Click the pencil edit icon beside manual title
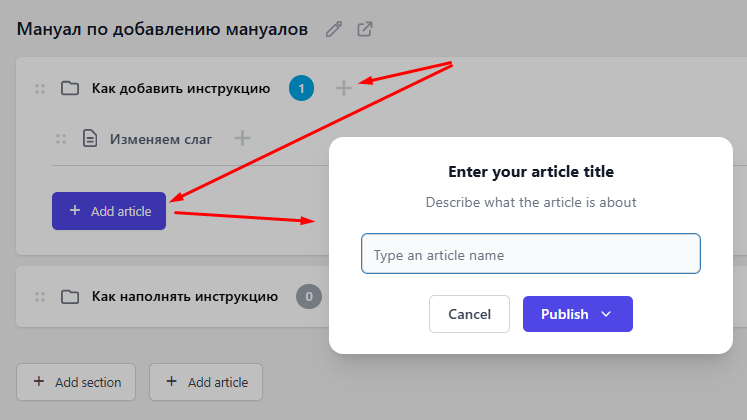The width and height of the screenshot is (747, 420). pos(333,30)
